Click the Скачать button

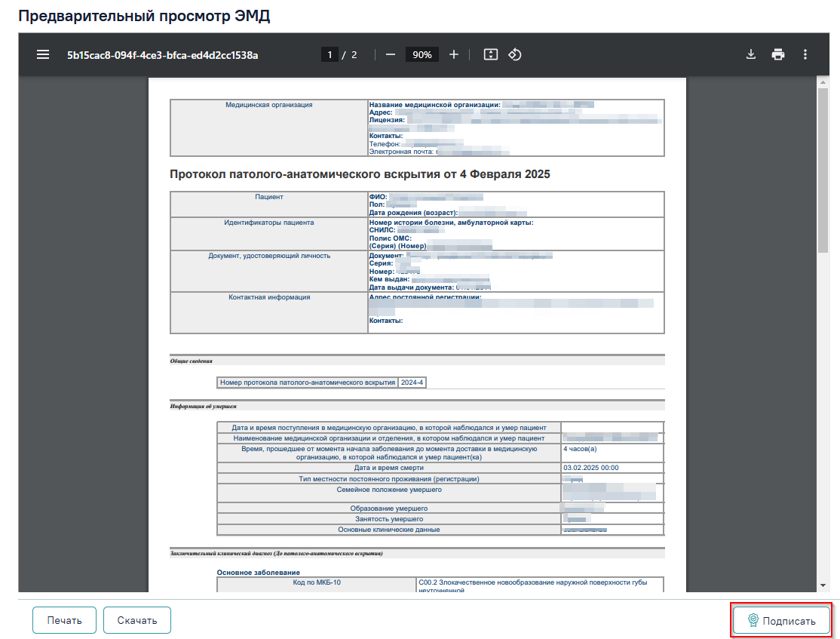[x=137, y=620]
